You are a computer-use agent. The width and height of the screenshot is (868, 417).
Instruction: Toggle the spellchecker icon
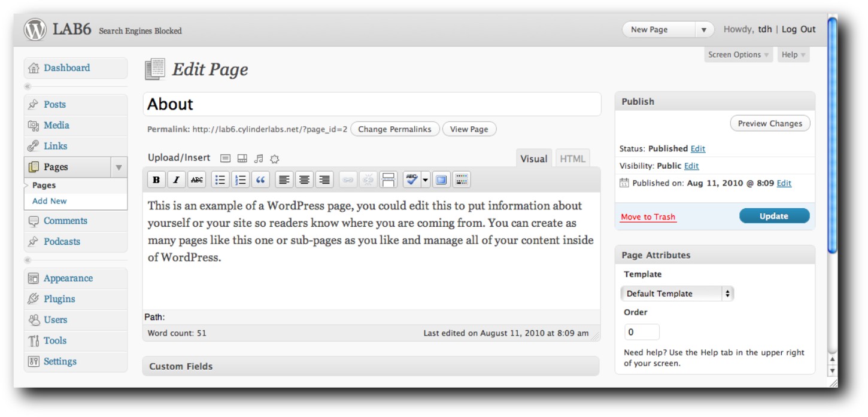(411, 179)
